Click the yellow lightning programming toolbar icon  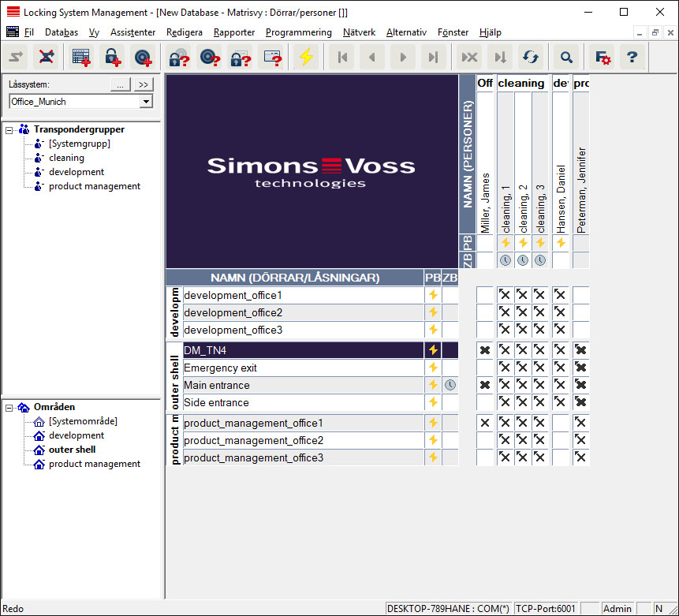tap(305, 57)
